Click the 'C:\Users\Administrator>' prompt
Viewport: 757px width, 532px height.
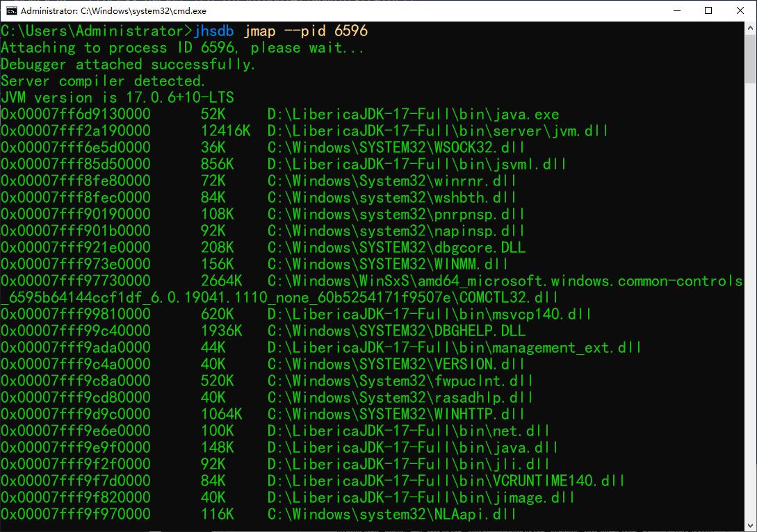pyautogui.click(x=97, y=31)
